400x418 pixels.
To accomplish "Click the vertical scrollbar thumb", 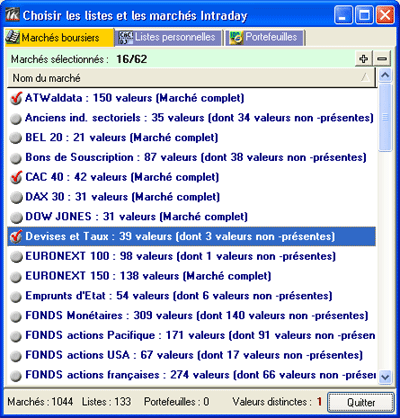I will tap(385, 117).
